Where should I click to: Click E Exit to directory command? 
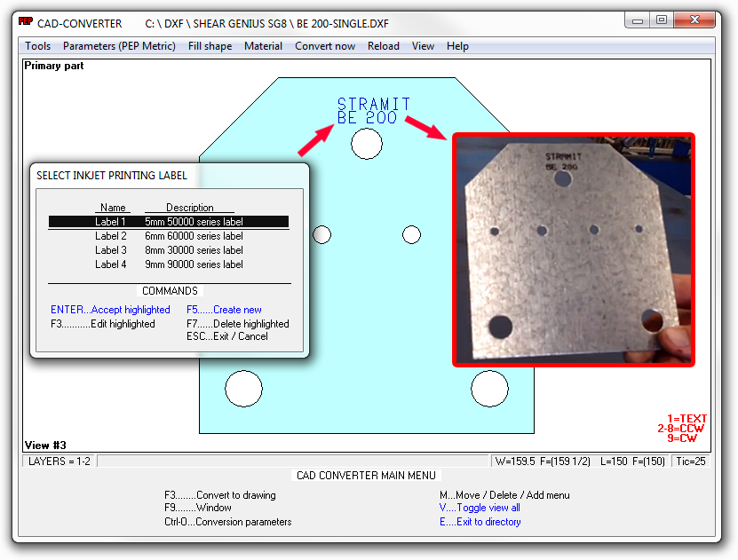click(x=480, y=522)
